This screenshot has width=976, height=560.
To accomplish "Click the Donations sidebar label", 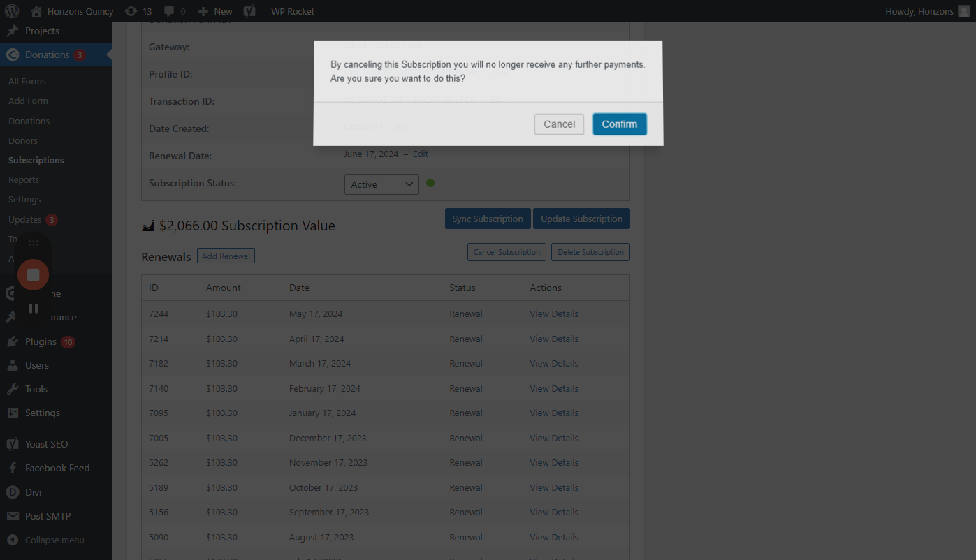I will pyautogui.click(x=47, y=54).
